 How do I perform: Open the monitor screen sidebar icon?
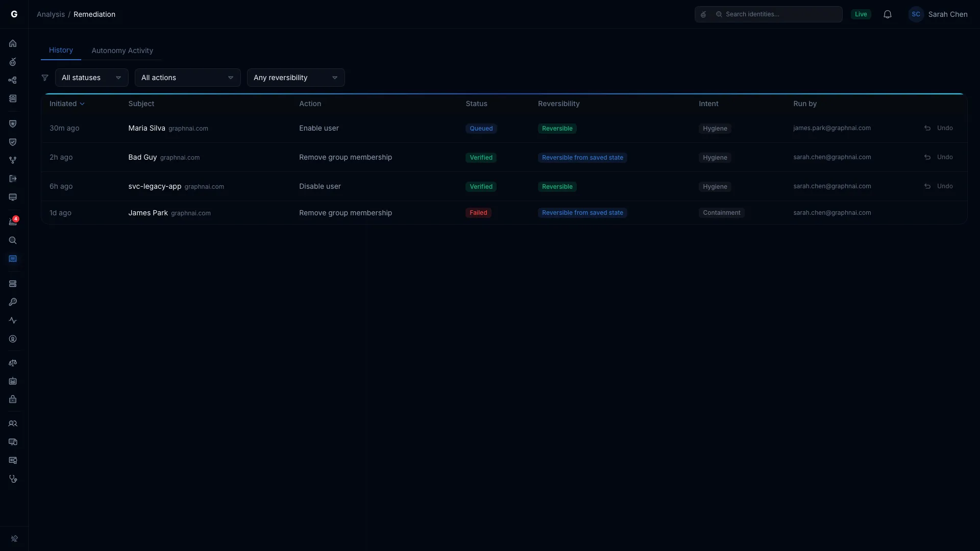13,197
